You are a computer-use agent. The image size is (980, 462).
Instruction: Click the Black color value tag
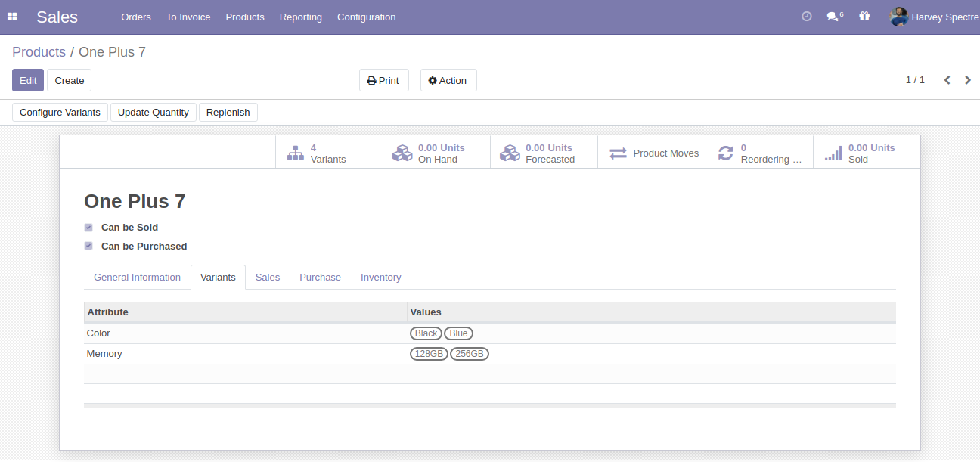tap(426, 333)
